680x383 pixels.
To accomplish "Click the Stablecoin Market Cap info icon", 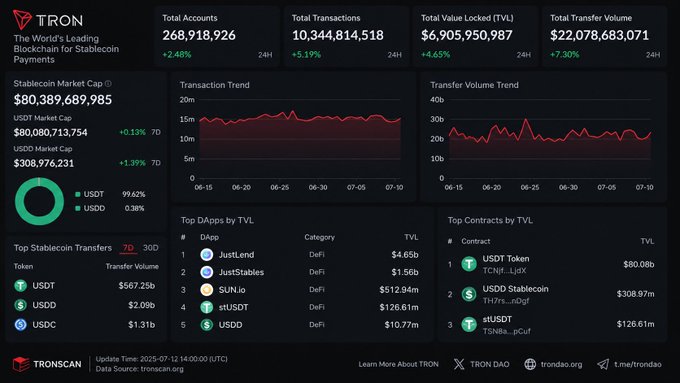I will [108, 83].
